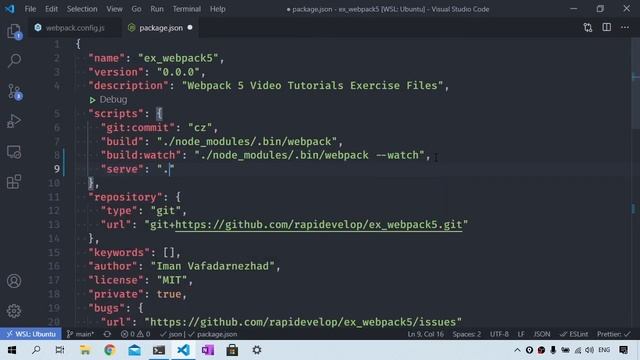640x360 pixels.
Task: Place cursor in "serve" value on line 9
Action: coord(165,169)
